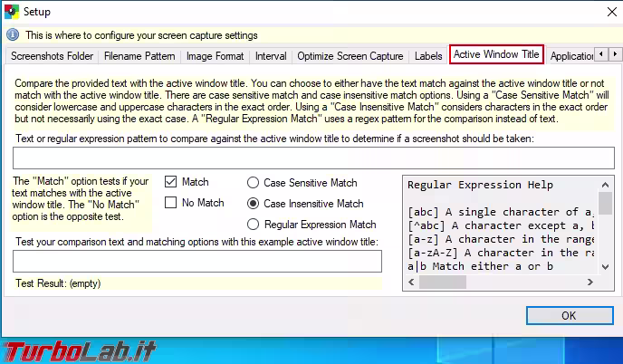The image size is (623, 364).
Task: Select the Active Window Title tab
Action: [x=496, y=54]
